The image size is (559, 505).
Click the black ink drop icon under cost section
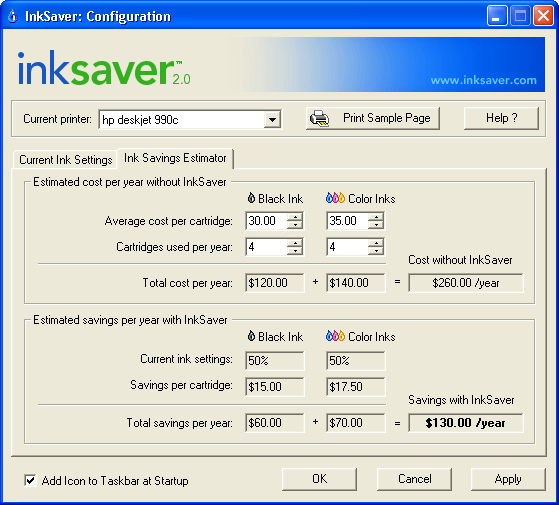tap(251, 198)
